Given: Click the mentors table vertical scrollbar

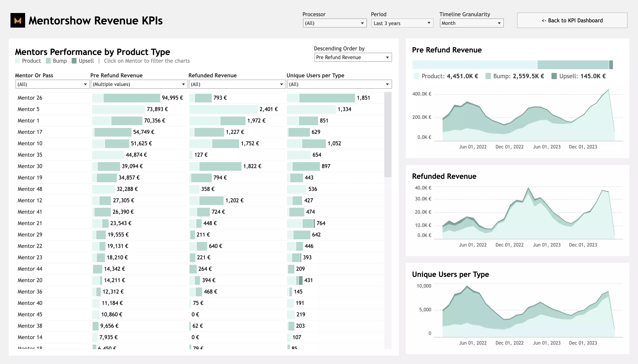Looking at the screenshot, I should [x=387, y=135].
